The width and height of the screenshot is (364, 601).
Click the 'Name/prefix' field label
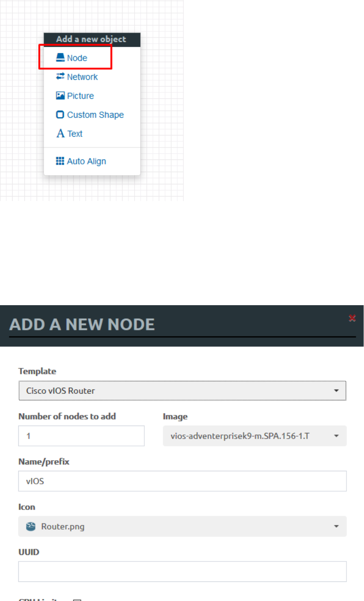click(44, 462)
